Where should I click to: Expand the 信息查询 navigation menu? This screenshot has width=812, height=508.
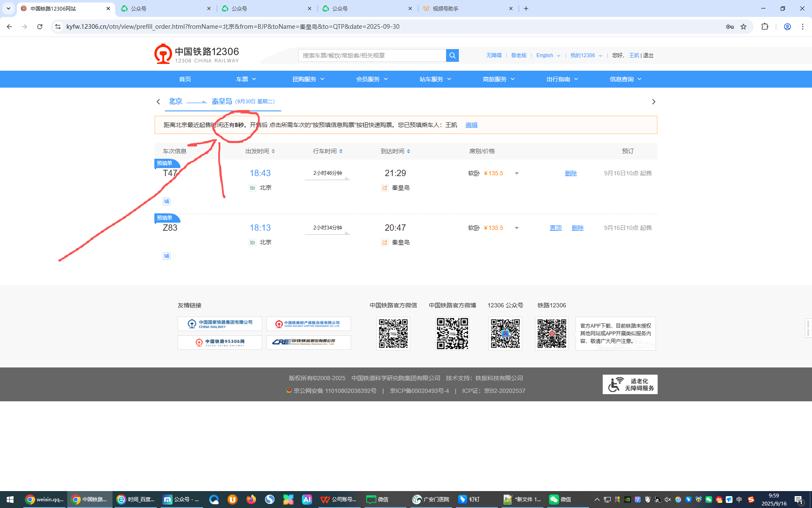click(626, 79)
